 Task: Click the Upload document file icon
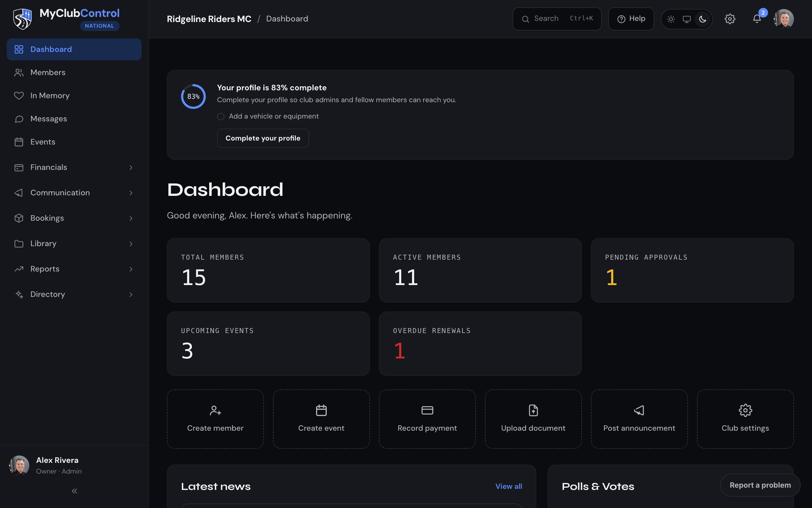[533, 410]
